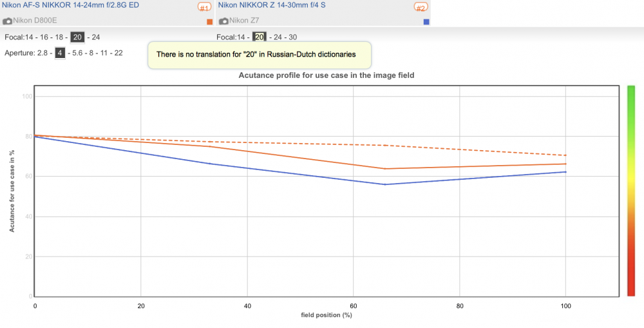Click the green-to-red color scale bar
Image resolution: width=644 pixels, height=328 pixels.
click(x=631, y=191)
